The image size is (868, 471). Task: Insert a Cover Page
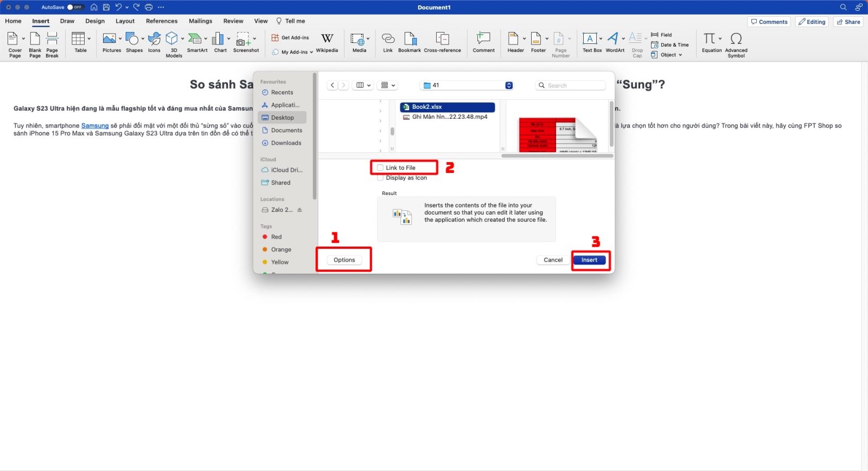click(15, 44)
